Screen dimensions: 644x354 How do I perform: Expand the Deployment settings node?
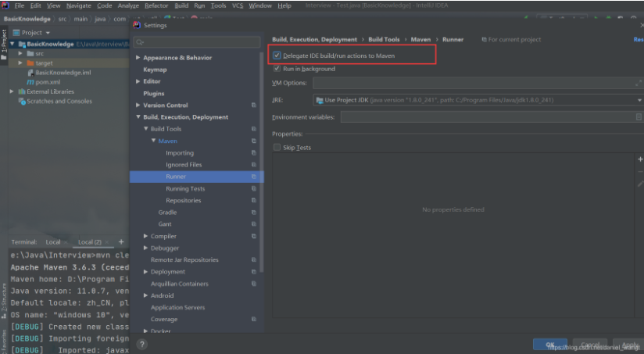tap(146, 272)
